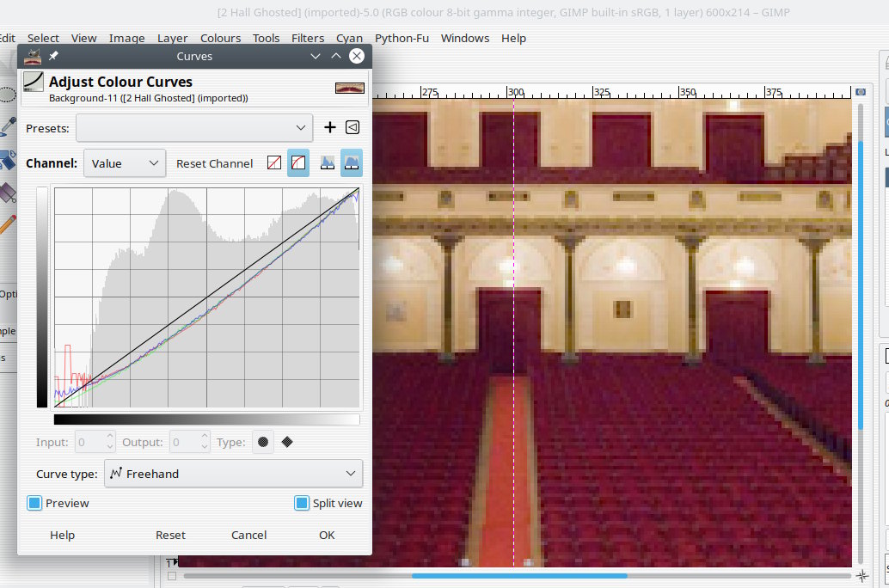This screenshot has width=889, height=588.
Task: Click the image thumbnail in the Curves header
Action: pos(350,88)
